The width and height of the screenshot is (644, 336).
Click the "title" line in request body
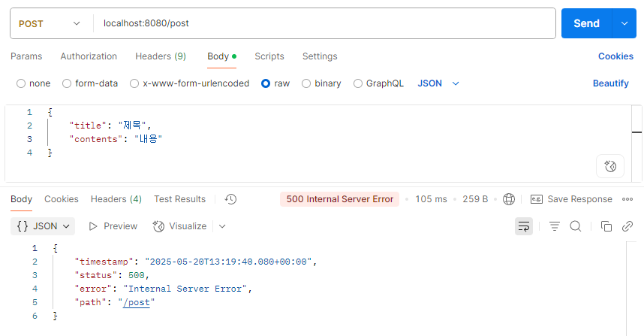(x=110, y=126)
